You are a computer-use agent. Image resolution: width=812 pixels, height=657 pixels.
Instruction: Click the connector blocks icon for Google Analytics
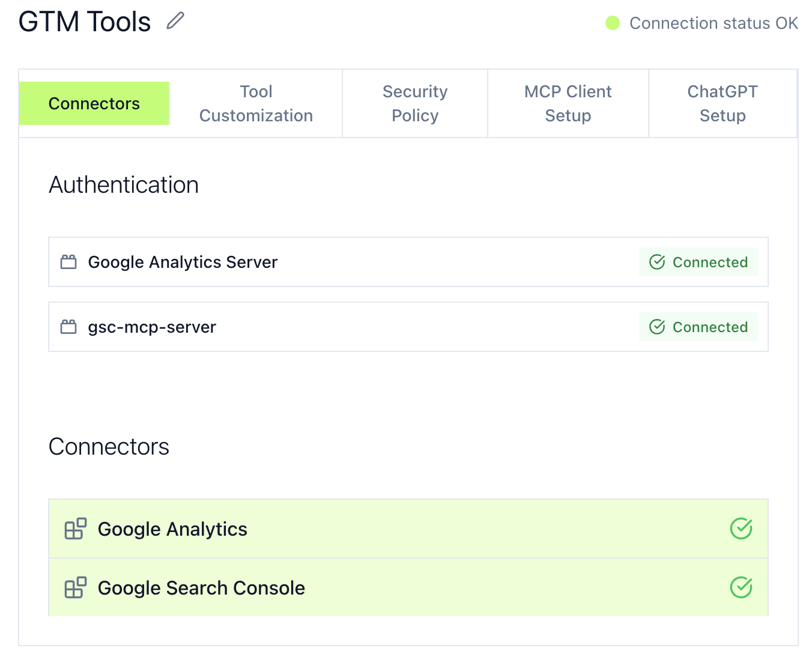(74, 528)
